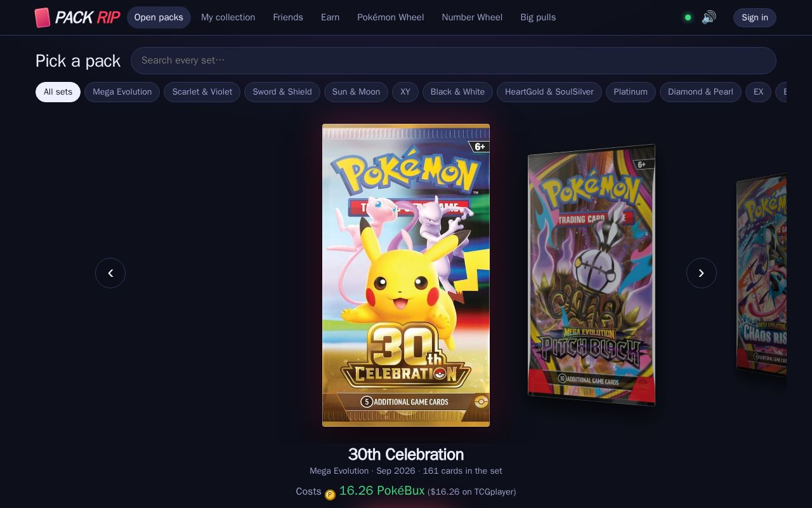
Task: Click the 161 cards in the set text
Action: (462, 471)
